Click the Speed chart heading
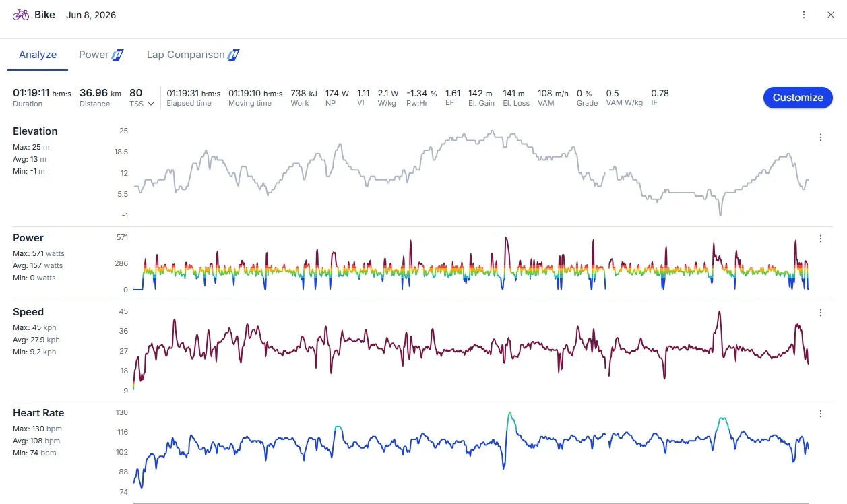This screenshot has width=847, height=504. coord(28,312)
